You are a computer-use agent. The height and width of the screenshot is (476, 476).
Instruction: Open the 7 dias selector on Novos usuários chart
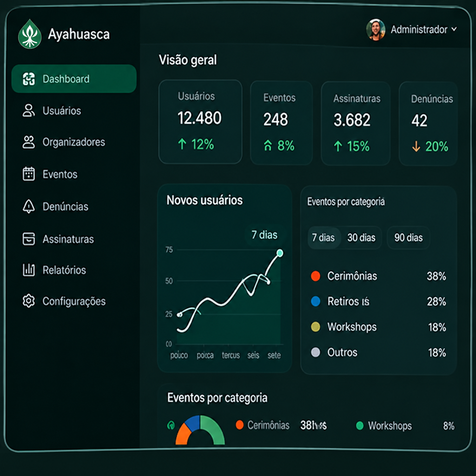264,235
